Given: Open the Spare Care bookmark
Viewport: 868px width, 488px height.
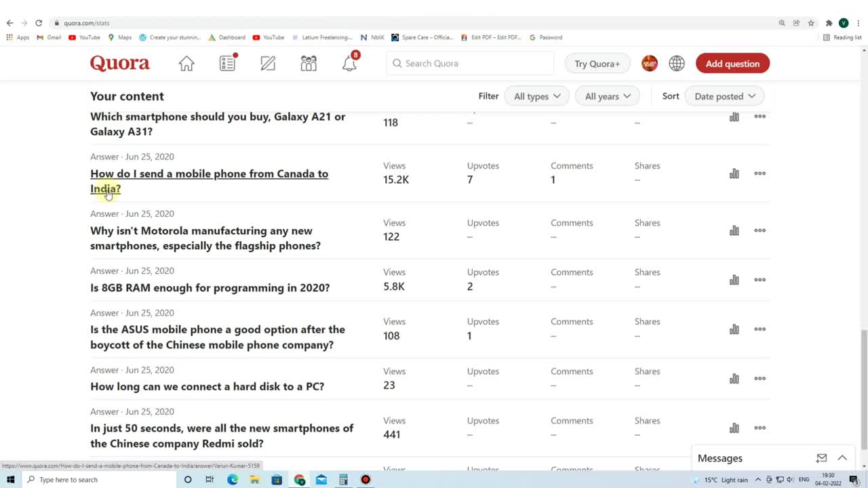Looking at the screenshot, I should [422, 37].
